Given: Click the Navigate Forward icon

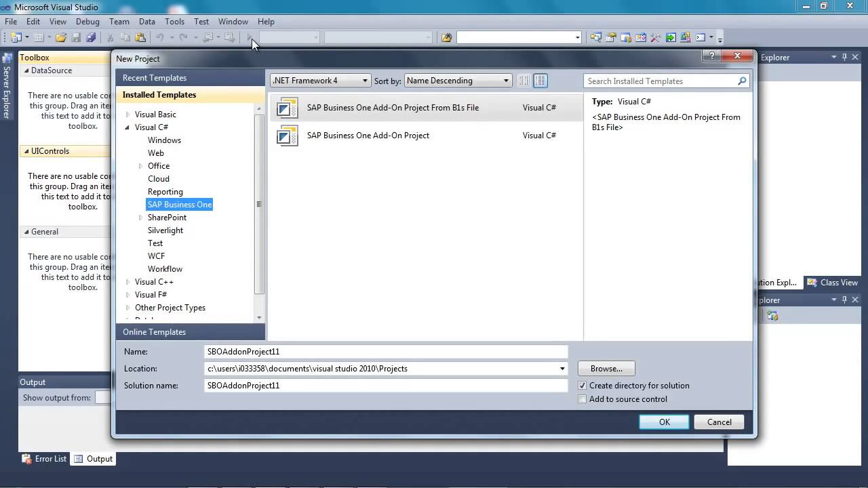Looking at the screenshot, I should pyautogui.click(x=230, y=38).
